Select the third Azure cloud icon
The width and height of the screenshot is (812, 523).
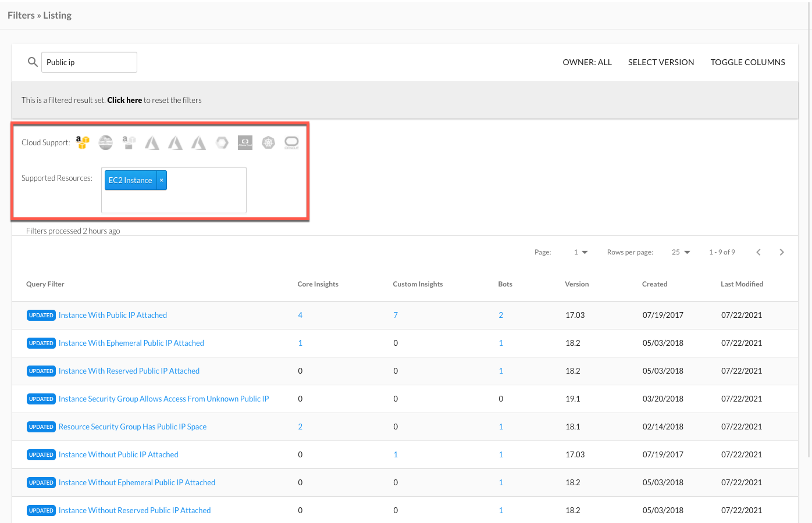coord(199,142)
